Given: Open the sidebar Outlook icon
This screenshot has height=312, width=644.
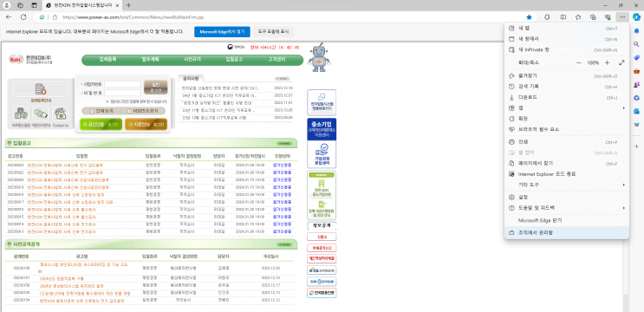Looking at the screenshot, I should click(636, 111).
